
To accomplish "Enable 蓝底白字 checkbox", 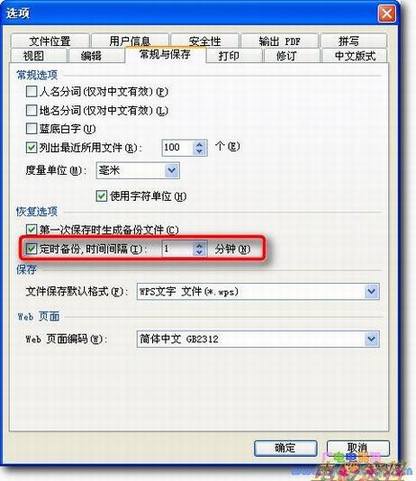I will point(31,128).
